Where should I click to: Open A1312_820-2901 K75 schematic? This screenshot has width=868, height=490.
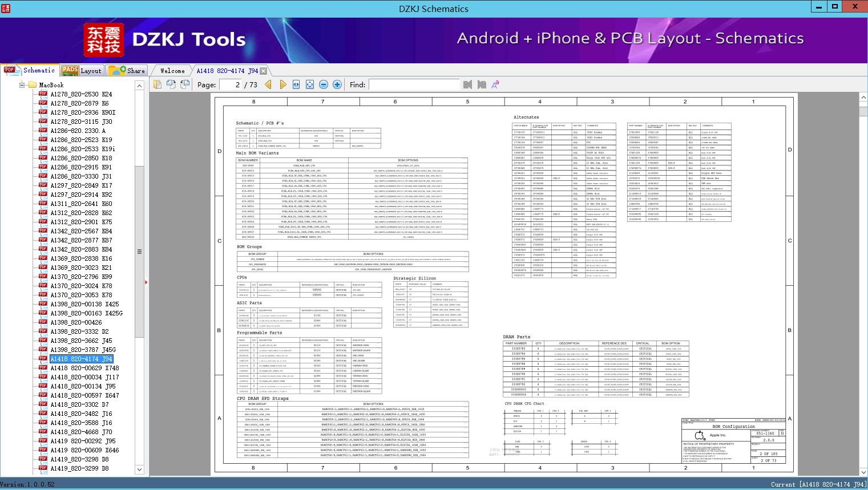pos(81,222)
